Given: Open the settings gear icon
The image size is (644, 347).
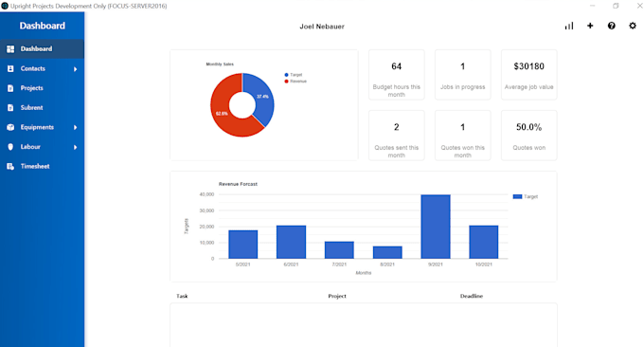Looking at the screenshot, I should [x=633, y=26].
